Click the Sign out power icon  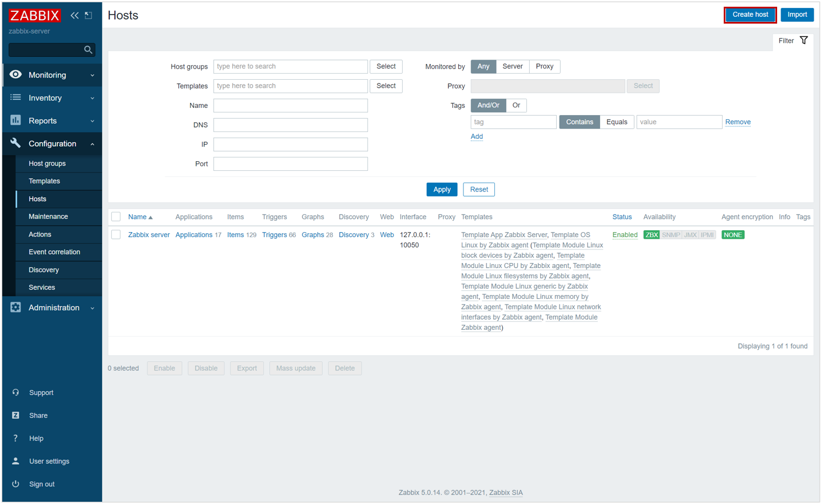tap(16, 484)
